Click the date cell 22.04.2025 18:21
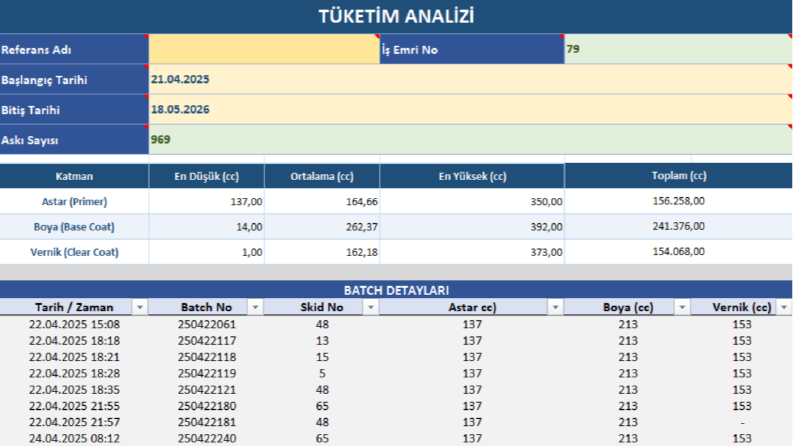Image resolution: width=793 pixels, height=446 pixels. point(74,356)
